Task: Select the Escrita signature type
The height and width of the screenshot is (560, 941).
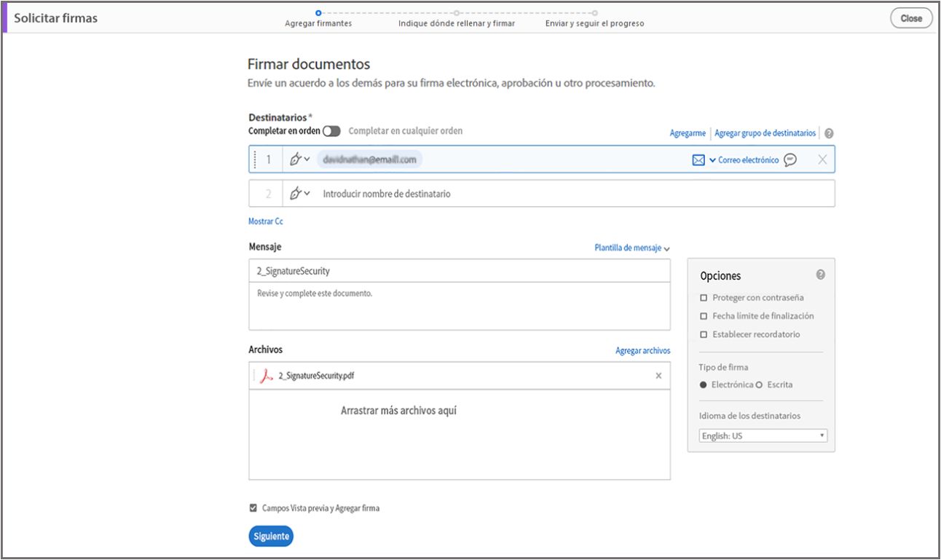Action: pyautogui.click(x=759, y=384)
